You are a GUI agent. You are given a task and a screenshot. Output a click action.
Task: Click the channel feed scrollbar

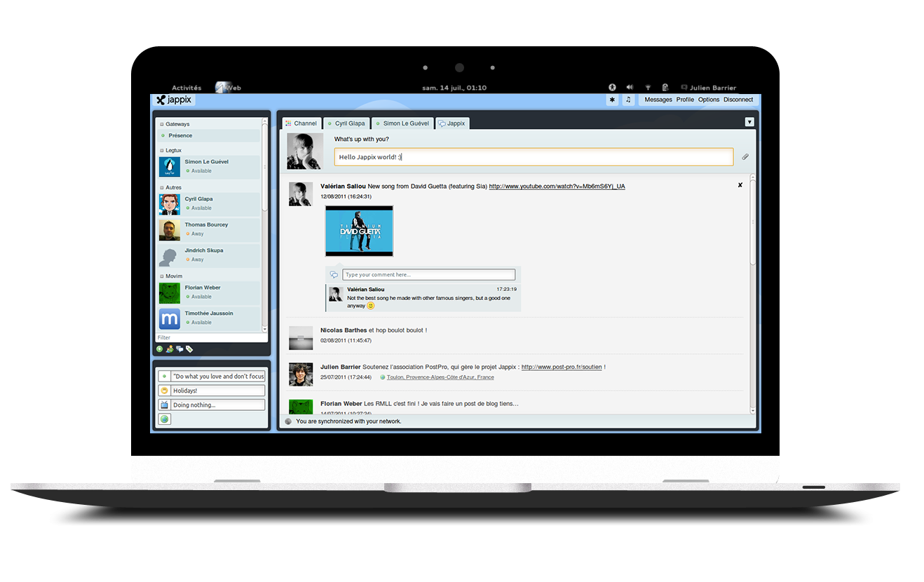pos(753,222)
